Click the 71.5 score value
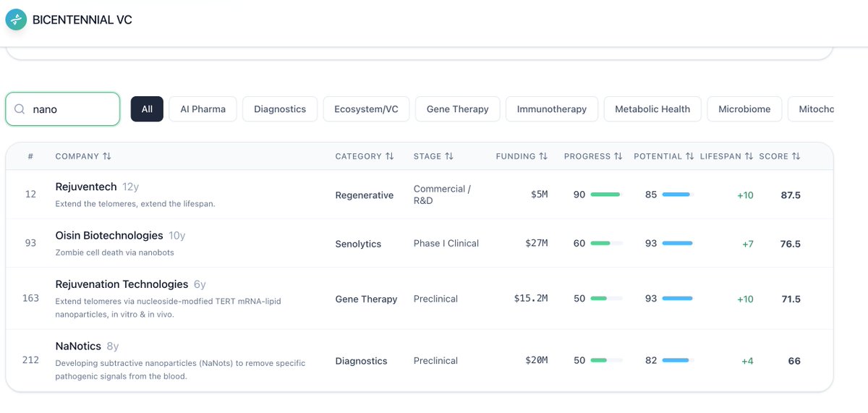 791,299
